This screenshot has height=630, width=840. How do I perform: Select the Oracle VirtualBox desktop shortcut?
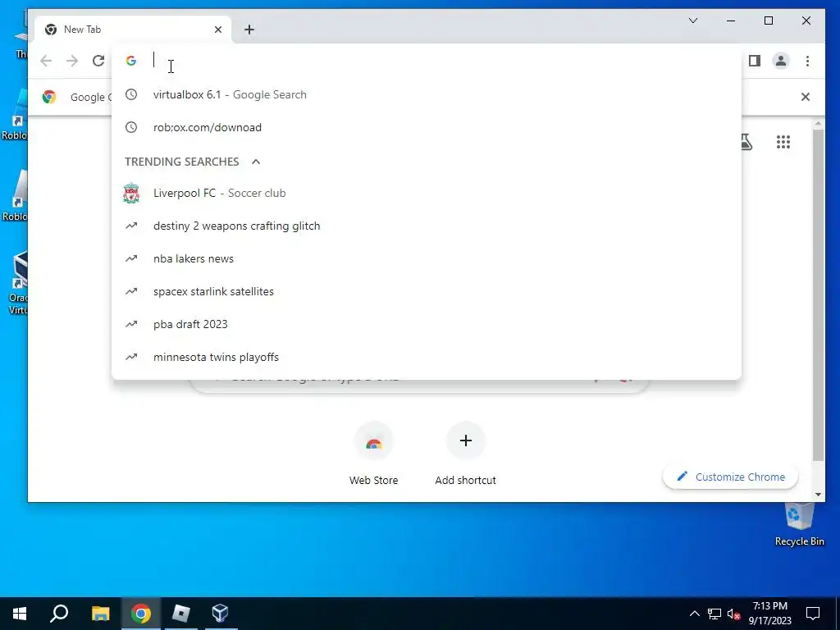tap(17, 283)
